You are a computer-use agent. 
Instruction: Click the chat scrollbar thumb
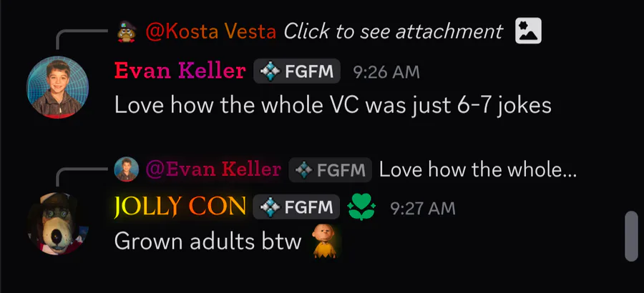click(x=631, y=236)
